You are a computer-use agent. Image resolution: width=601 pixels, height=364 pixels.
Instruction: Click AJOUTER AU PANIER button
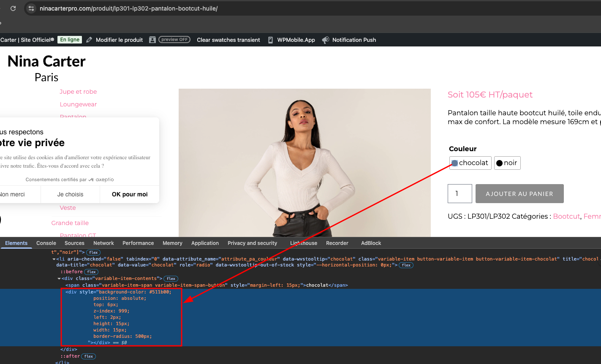click(519, 194)
